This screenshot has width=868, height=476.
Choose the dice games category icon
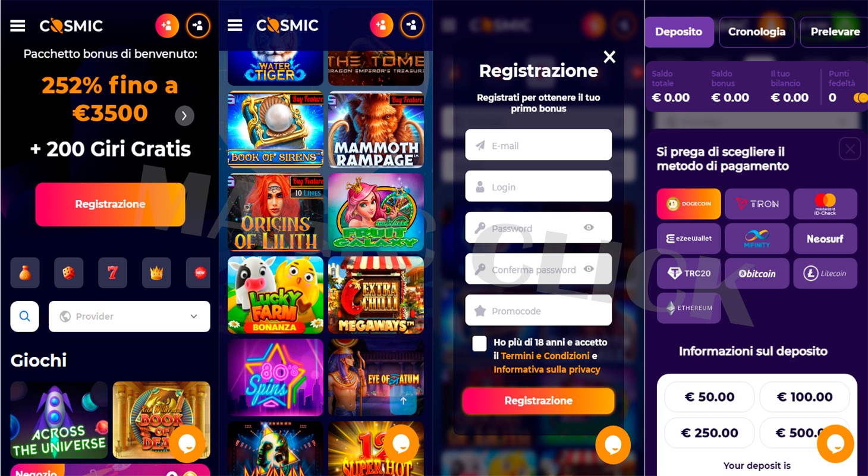[68, 273]
